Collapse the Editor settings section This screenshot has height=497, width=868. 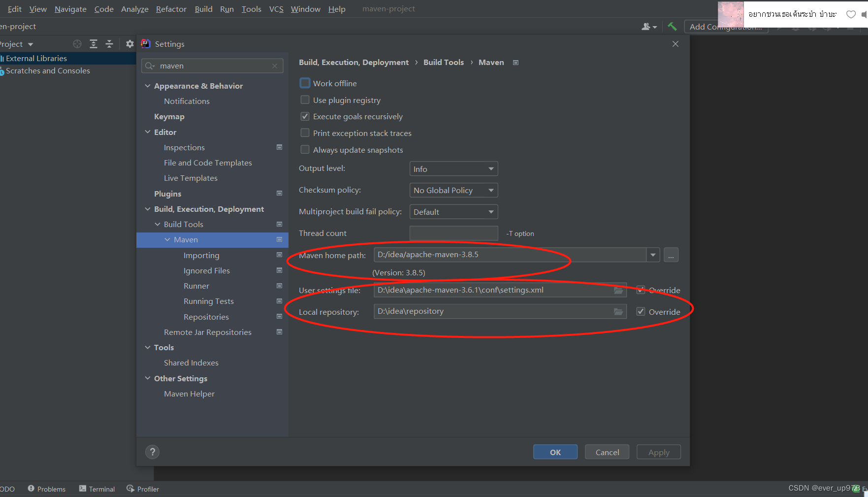[x=148, y=132]
